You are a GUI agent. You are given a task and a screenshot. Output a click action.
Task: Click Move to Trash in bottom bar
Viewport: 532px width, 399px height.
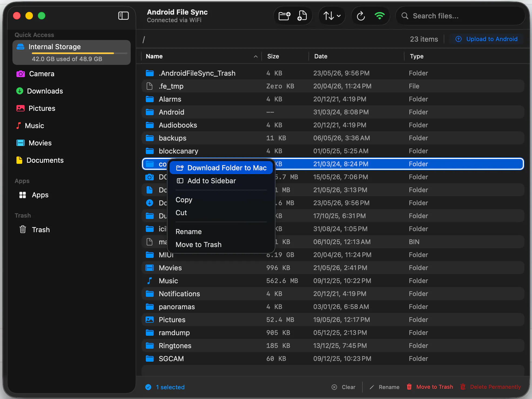click(x=430, y=387)
